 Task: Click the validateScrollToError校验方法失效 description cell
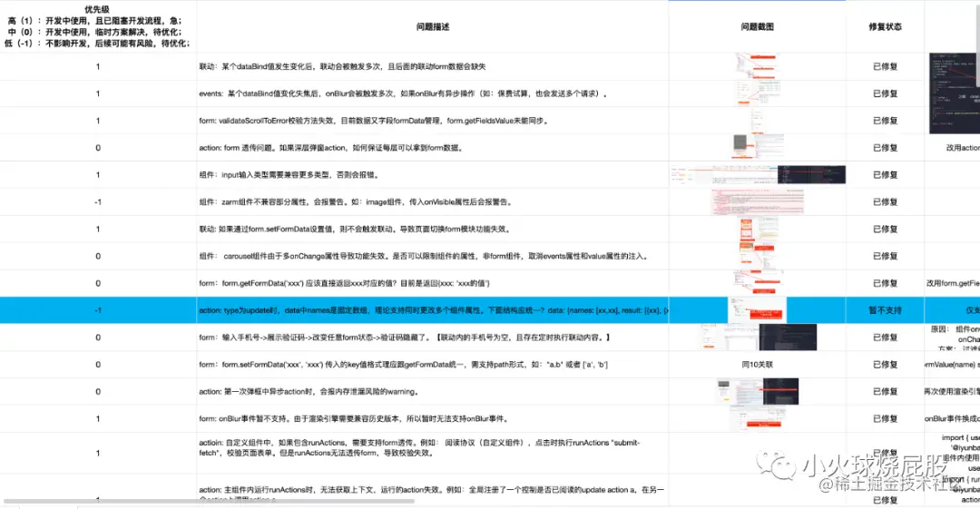point(433,121)
